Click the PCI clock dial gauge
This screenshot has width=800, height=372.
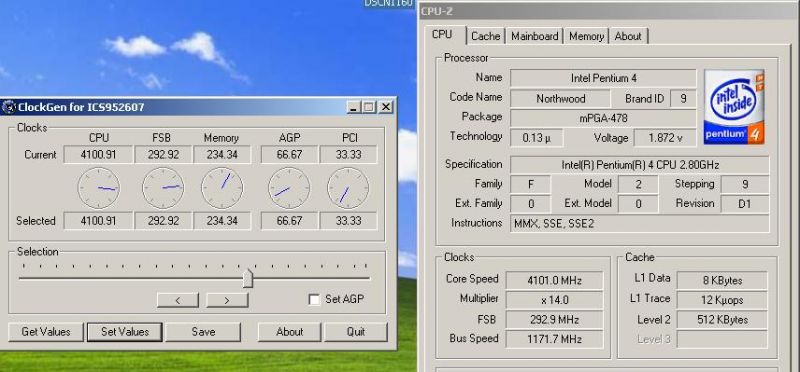tap(348, 188)
